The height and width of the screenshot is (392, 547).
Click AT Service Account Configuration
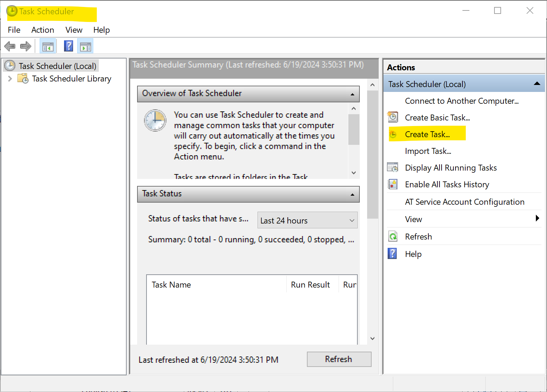coord(465,202)
